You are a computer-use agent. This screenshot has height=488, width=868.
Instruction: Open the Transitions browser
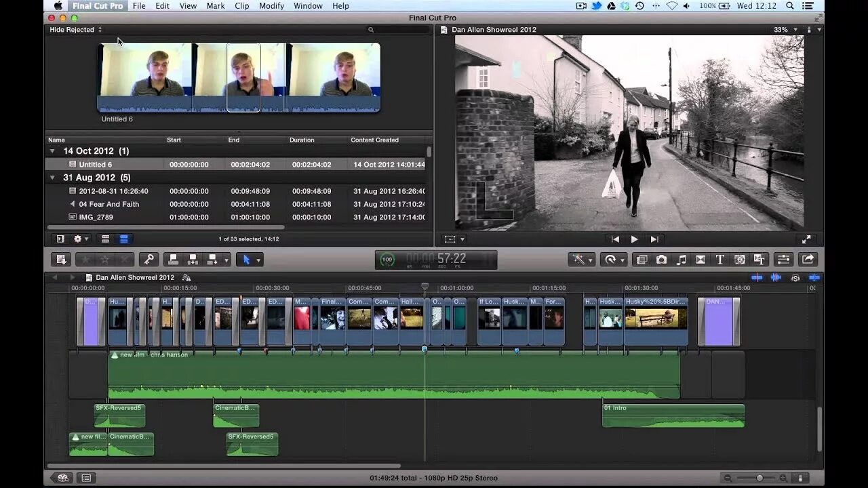701,260
